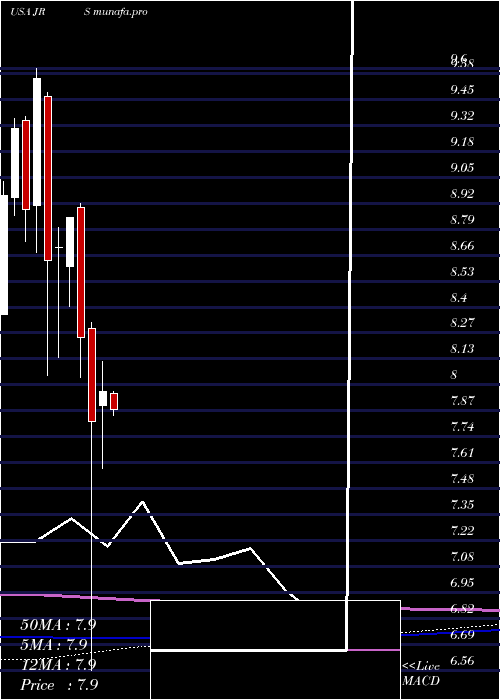Click the tallest white candlestick near 9.5
The width and height of the screenshot is (500, 700).
[x=37, y=142]
